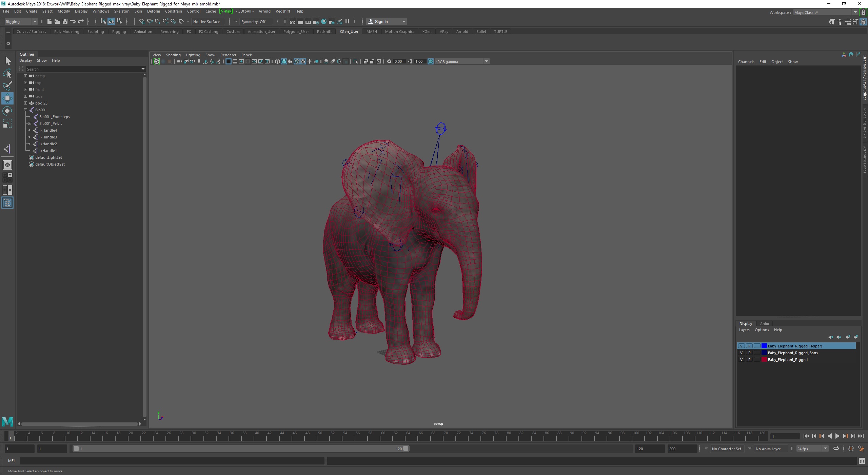
Task: Switch to the Anim layer tab
Action: [x=764, y=324]
